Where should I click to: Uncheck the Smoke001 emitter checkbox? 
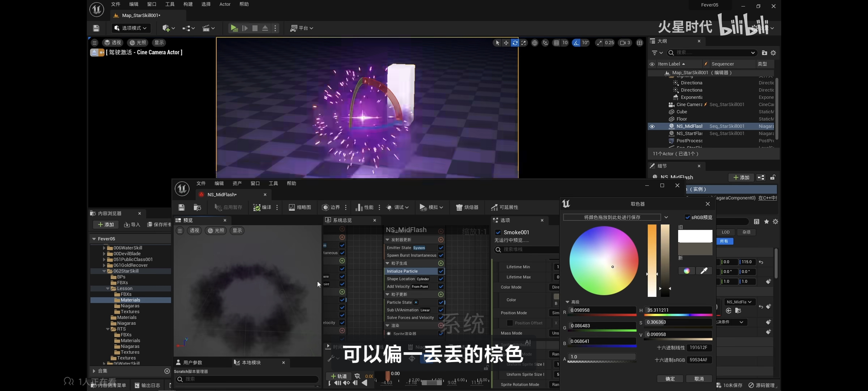pyautogui.click(x=498, y=232)
